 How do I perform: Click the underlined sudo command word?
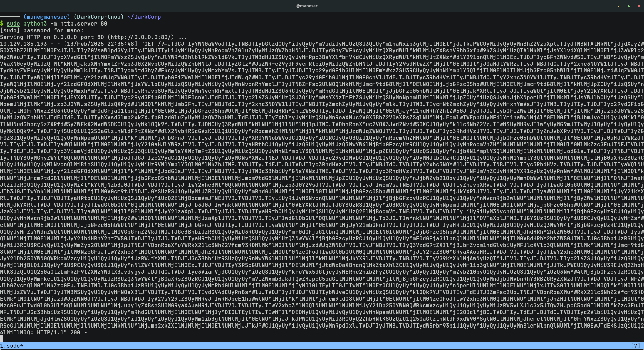point(13,24)
